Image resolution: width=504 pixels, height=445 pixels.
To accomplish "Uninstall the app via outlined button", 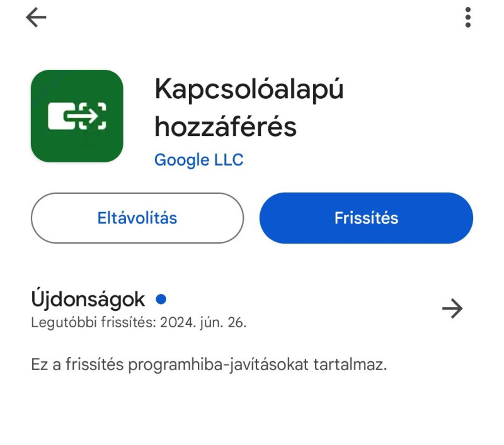I will (137, 218).
